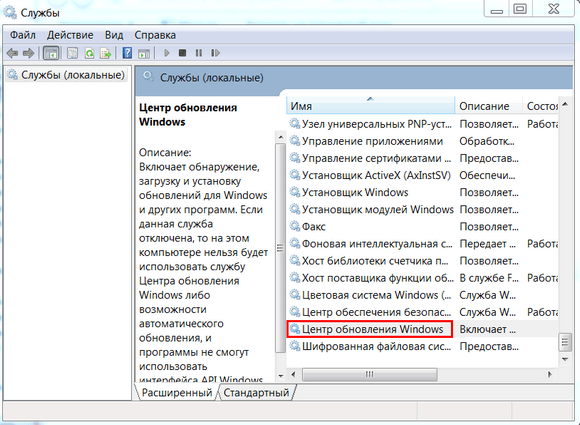Click the description pane scroll-down arrow
The width and height of the screenshot is (580, 425).
(281, 376)
